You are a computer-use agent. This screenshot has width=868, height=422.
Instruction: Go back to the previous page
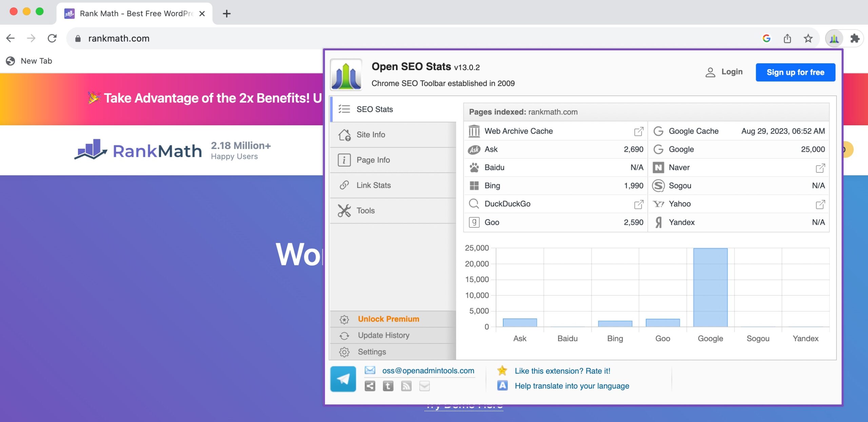(x=11, y=38)
